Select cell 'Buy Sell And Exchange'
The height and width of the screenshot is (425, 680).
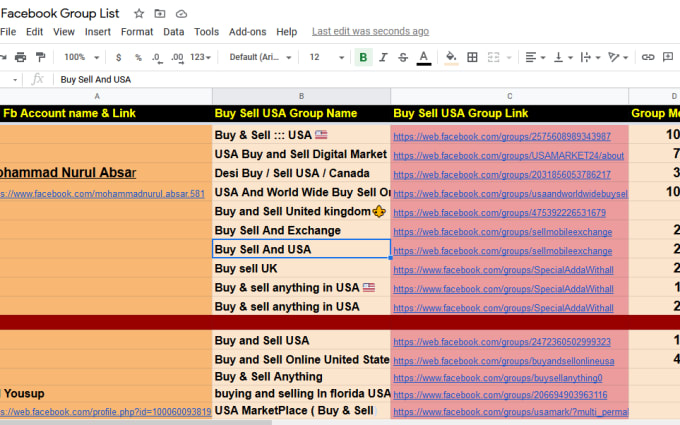(x=301, y=230)
